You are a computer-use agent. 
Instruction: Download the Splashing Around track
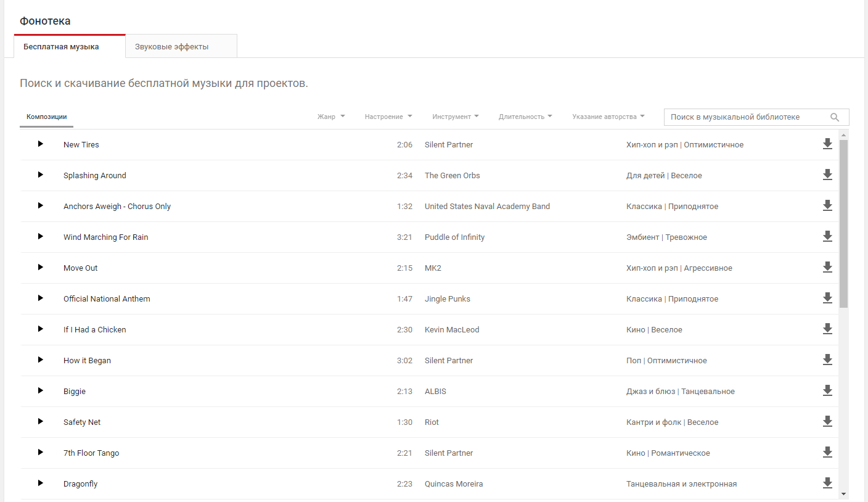(827, 175)
